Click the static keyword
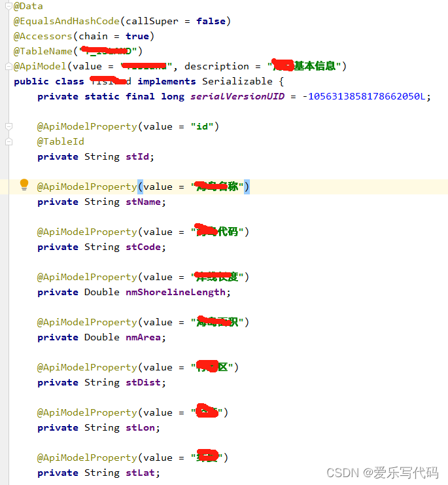448x485 pixels. (x=102, y=96)
